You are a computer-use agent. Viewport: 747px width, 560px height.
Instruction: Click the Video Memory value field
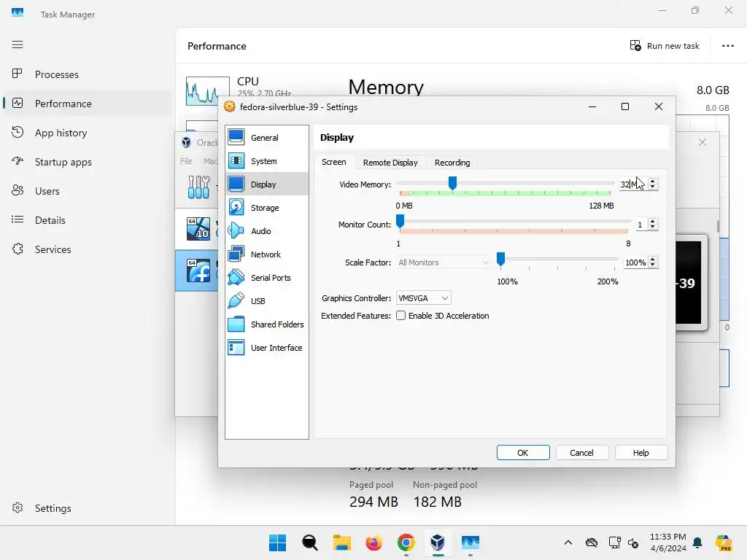(x=633, y=184)
